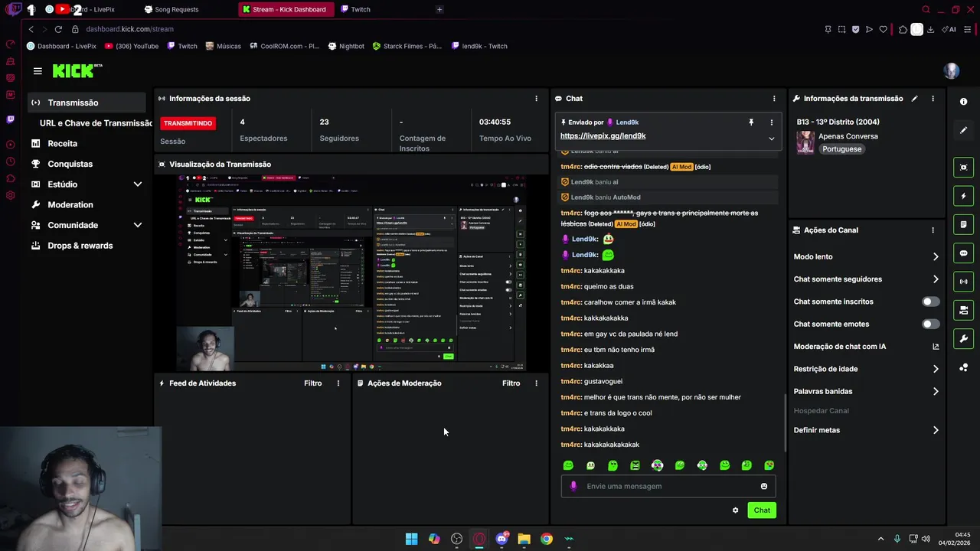Open Discord from the Windows taskbar
Image resolution: width=980 pixels, height=551 pixels.
tap(501, 539)
